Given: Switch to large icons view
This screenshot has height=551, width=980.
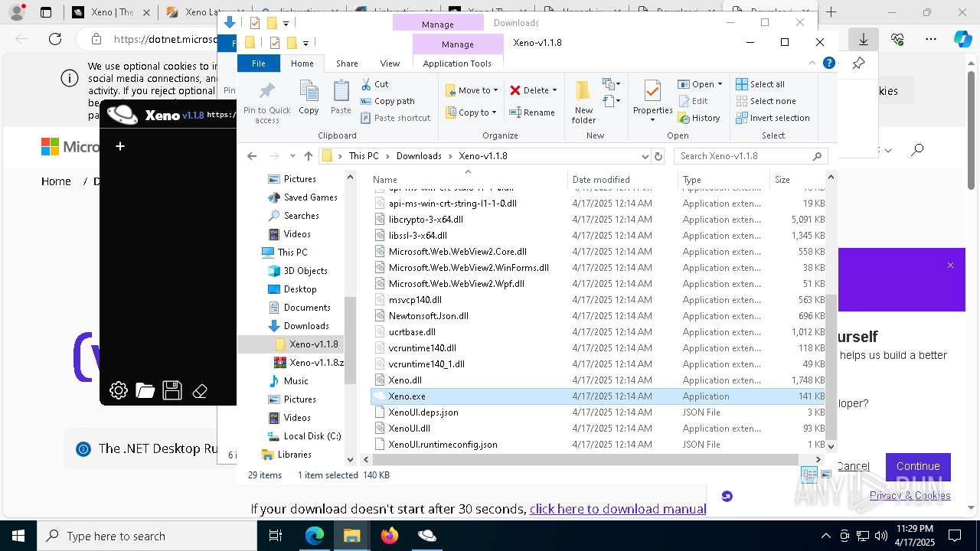Looking at the screenshot, I should [826, 475].
